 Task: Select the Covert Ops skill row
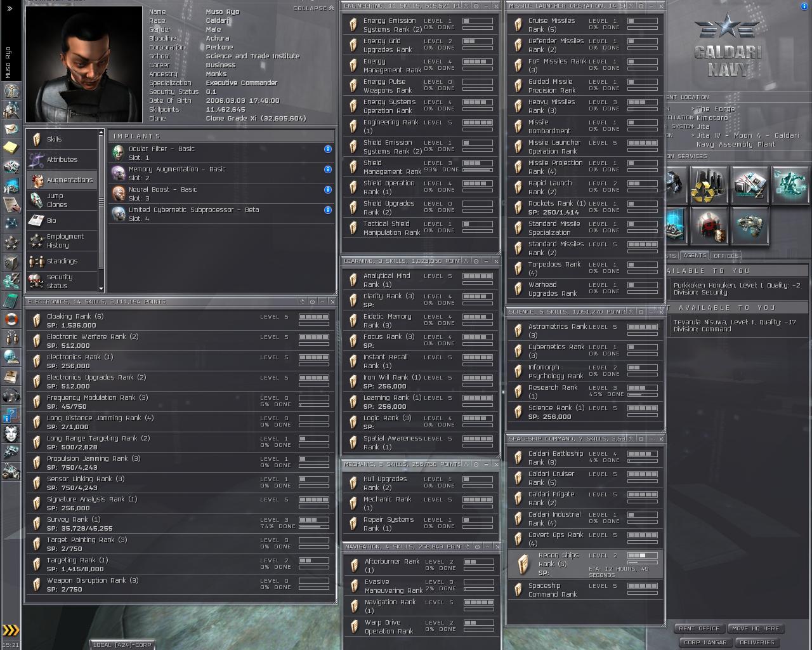tap(585, 539)
